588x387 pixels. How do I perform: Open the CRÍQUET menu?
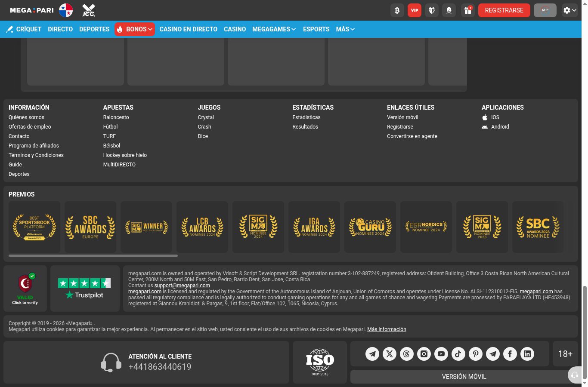point(24,29)
